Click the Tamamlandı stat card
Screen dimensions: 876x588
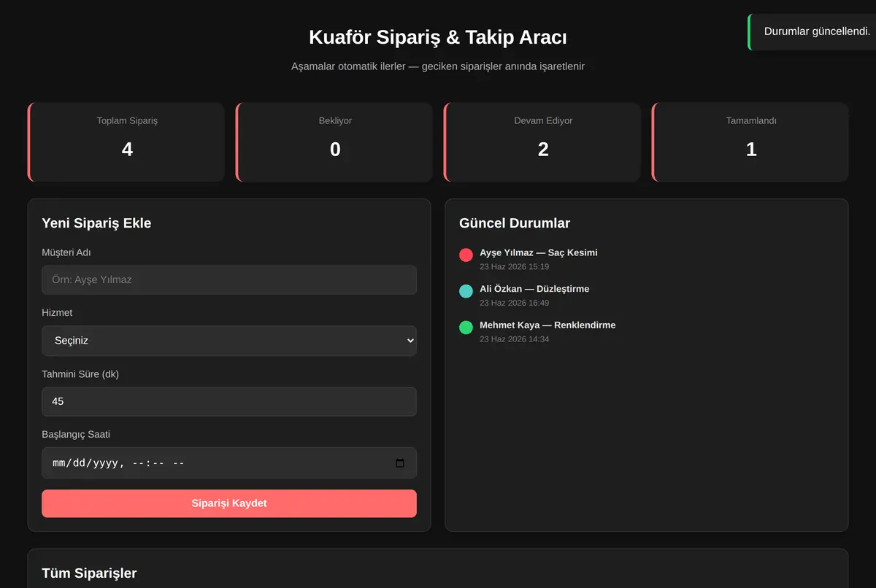click(750, 142)
